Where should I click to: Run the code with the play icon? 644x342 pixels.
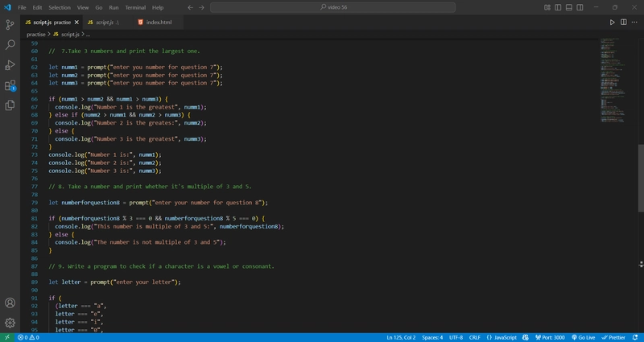click(612, 23)
